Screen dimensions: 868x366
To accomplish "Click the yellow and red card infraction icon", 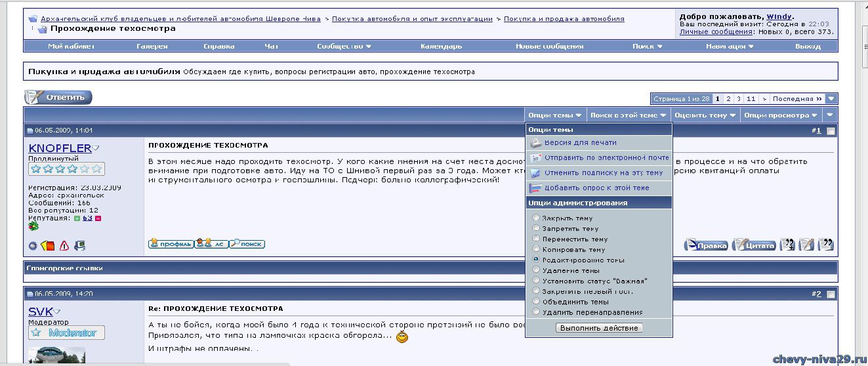I will (48, 246).
